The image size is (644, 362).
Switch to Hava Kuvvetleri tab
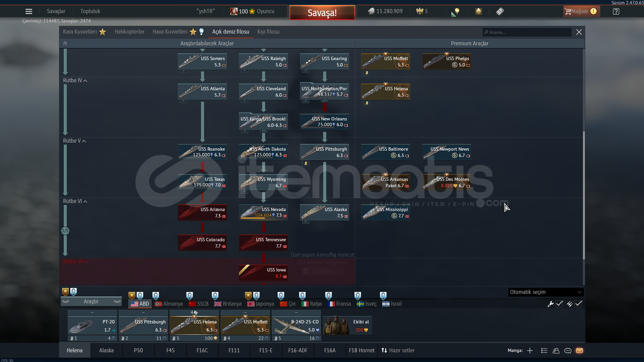(x=170, y=32)
